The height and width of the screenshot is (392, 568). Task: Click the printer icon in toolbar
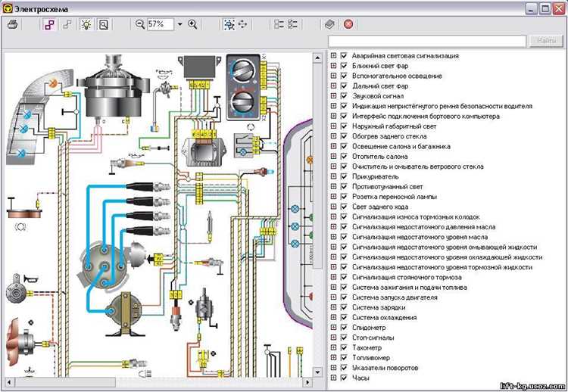[x=13, y=25]
